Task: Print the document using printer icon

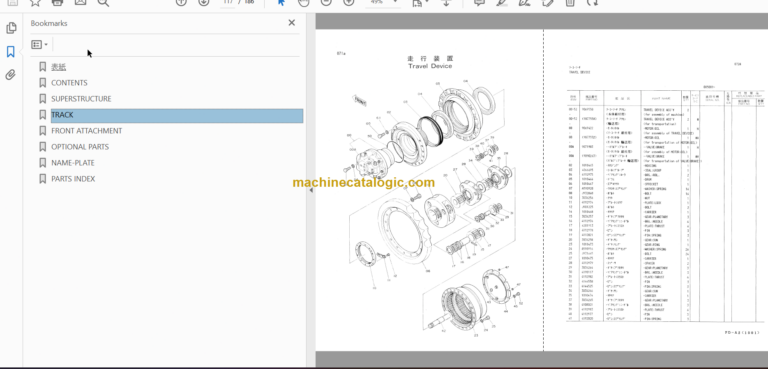Action: tap(58, 2)
